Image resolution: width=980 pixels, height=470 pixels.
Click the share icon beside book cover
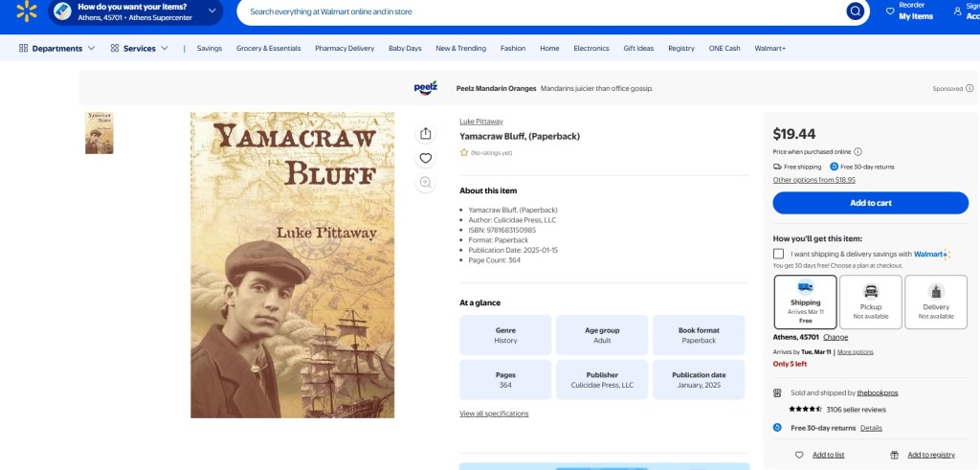click(426, 134)
